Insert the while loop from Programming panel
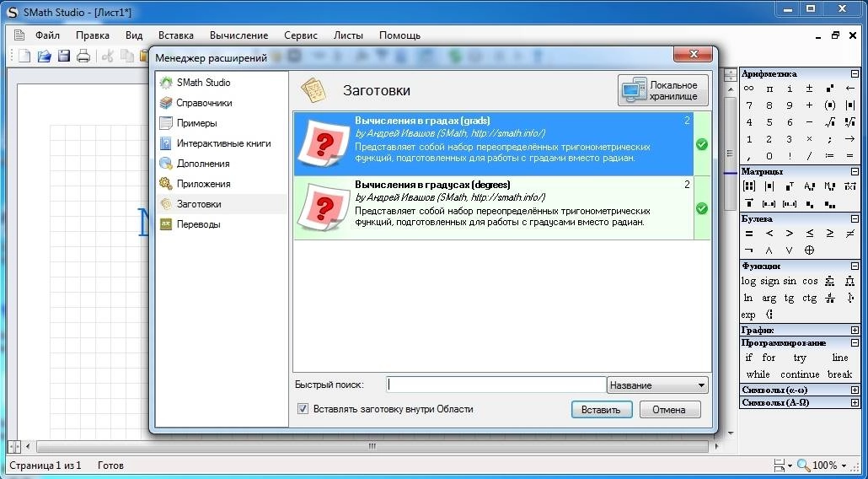The width and height of the screenshot is (868, 479). click(758, 374)
